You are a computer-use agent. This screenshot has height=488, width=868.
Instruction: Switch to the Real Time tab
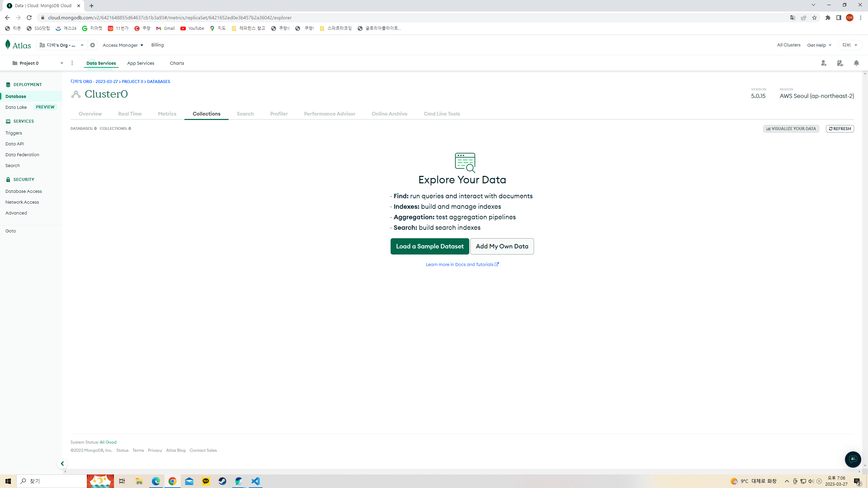tap(130, 114)
